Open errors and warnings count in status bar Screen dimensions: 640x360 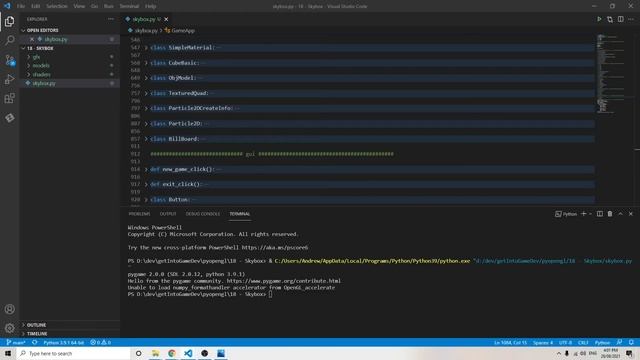click(x=100, y=342)
